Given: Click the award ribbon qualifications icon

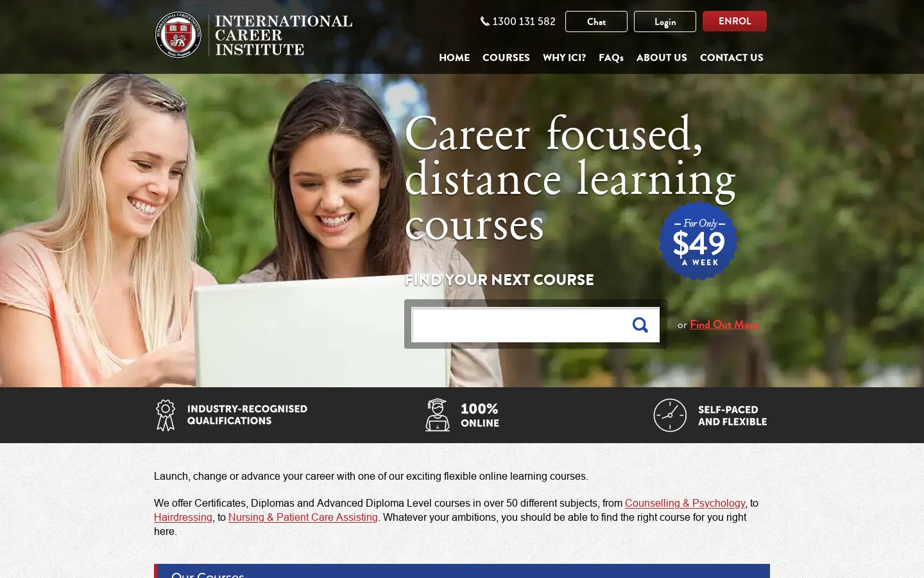Looking at the screenshot, I should (166, 415).
